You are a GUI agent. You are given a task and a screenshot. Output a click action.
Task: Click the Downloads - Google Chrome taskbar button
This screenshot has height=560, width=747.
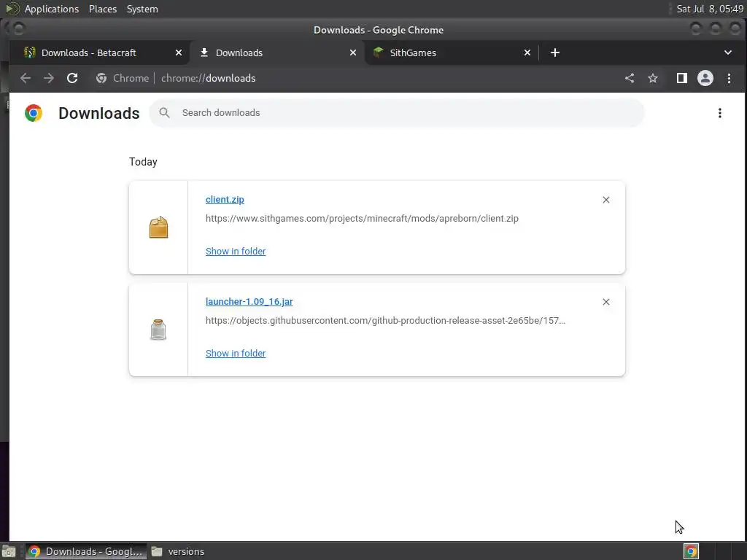click(86, 551)
